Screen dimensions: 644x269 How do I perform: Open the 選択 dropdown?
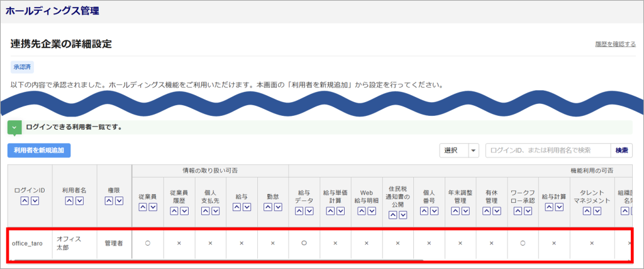[x=459, y=151]
